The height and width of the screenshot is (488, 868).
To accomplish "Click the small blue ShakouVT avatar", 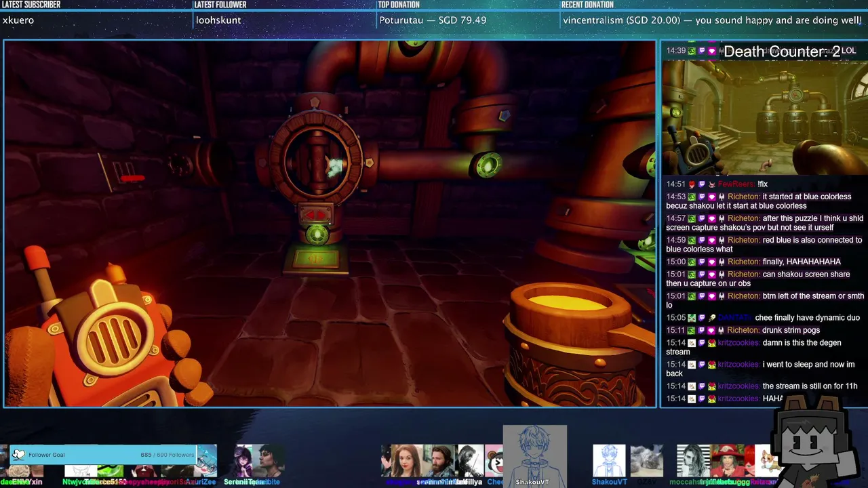I will point(609,461).
